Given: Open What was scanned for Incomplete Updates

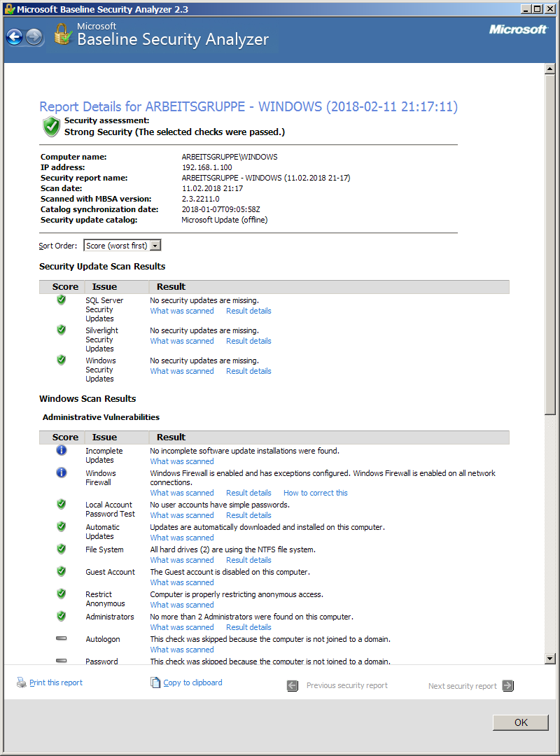Looking at the screenshot, I should click(182, 461).
